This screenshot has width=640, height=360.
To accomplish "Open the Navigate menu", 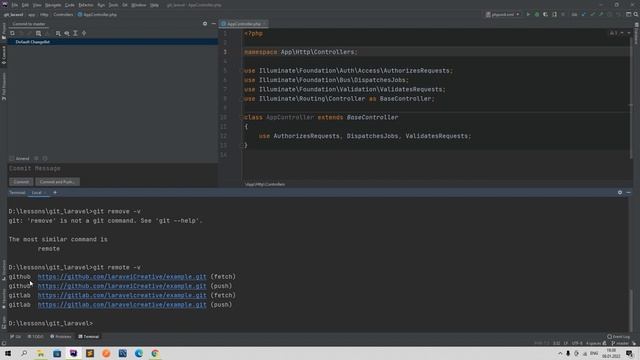I will click(53, 5).
